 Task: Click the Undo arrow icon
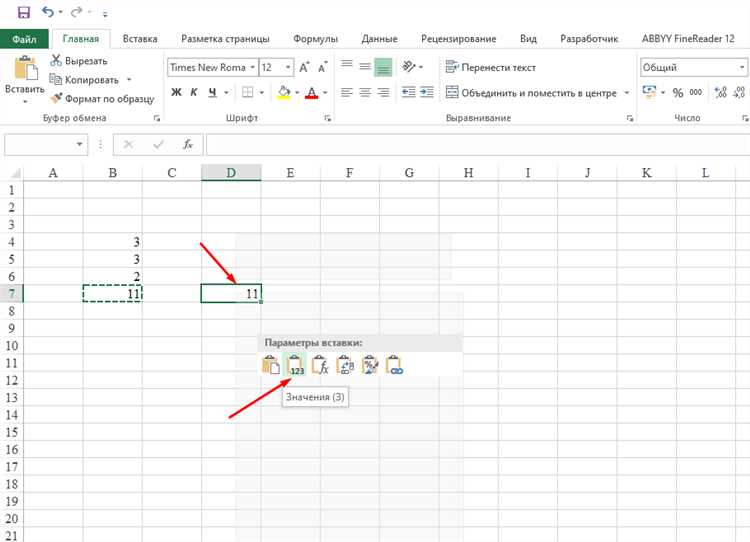point(48,11)
